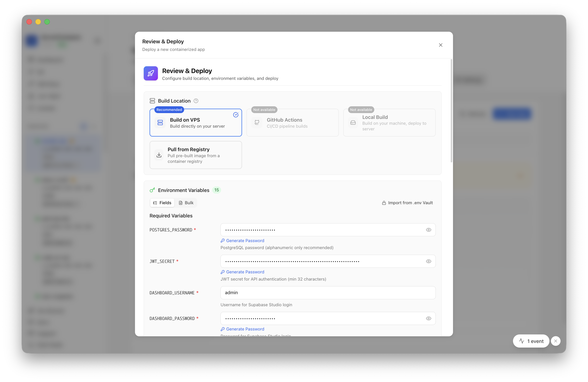Select the Local Build option

click(389, 122)
